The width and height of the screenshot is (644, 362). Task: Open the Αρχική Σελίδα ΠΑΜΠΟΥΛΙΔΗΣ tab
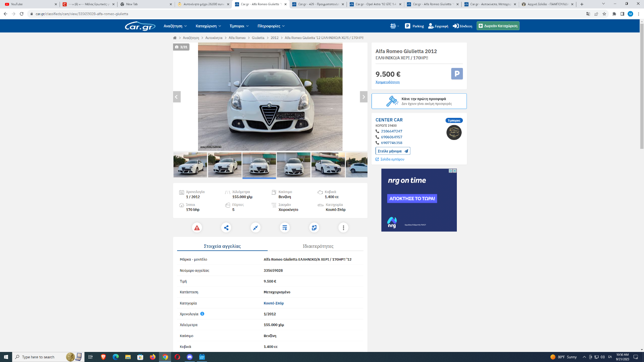coord(547,4)
